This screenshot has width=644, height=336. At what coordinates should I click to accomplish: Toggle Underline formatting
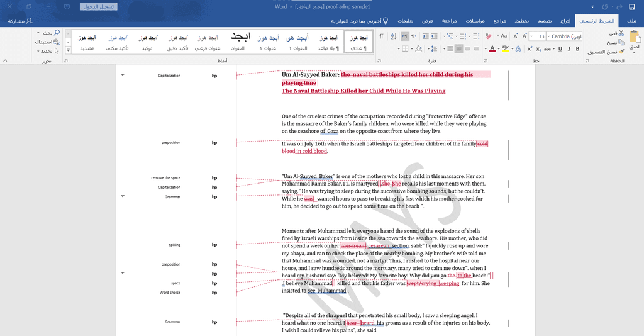pos(560,49)
